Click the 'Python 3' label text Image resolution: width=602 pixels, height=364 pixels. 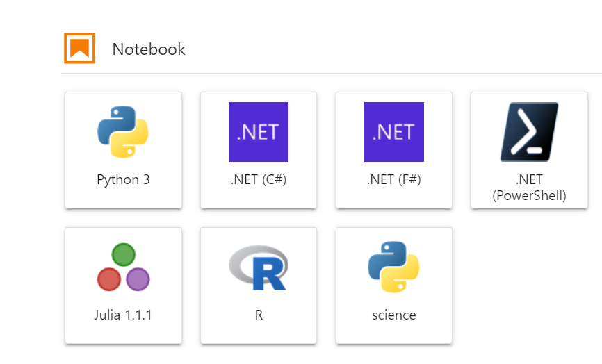tap(123, 179)
